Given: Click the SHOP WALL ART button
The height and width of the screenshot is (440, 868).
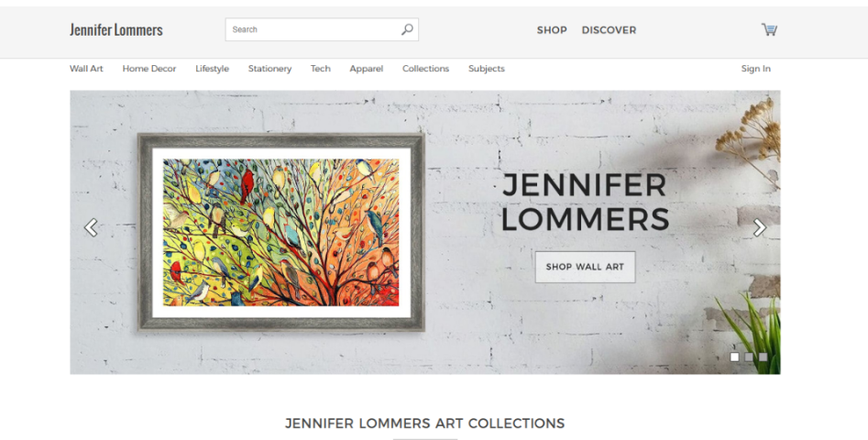Looking at the screenshot, I should pos(585,267).
